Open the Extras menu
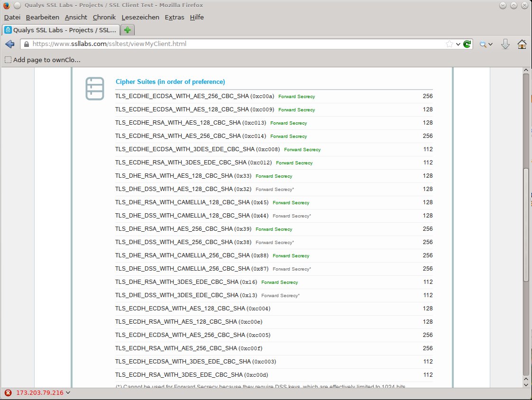This screenshot has height=400, width=532. pos(174,18)
